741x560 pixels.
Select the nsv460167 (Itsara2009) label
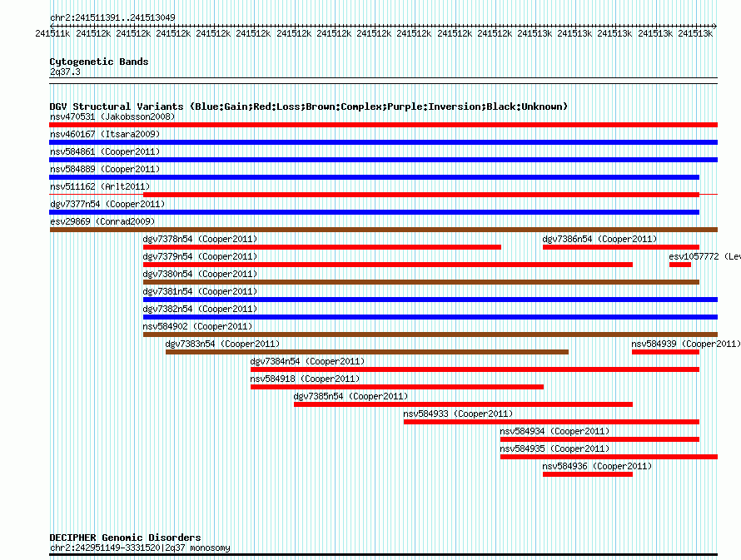point(105,134)
